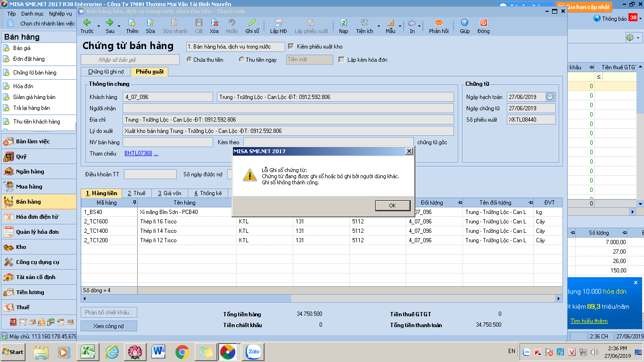The height and width of the screenshot is (362, 644).
Task: Open Kho module in the sidebar
Action: (39, 247)
